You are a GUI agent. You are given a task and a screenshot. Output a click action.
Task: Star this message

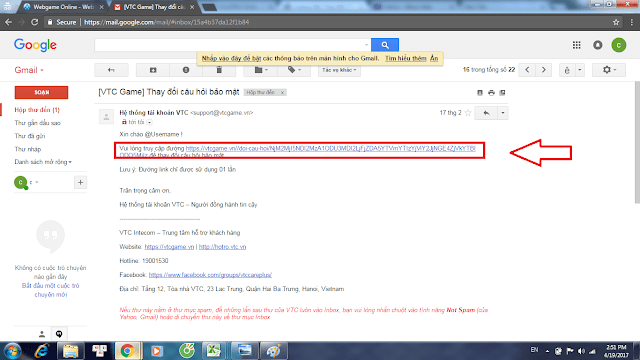pos(468,113)
